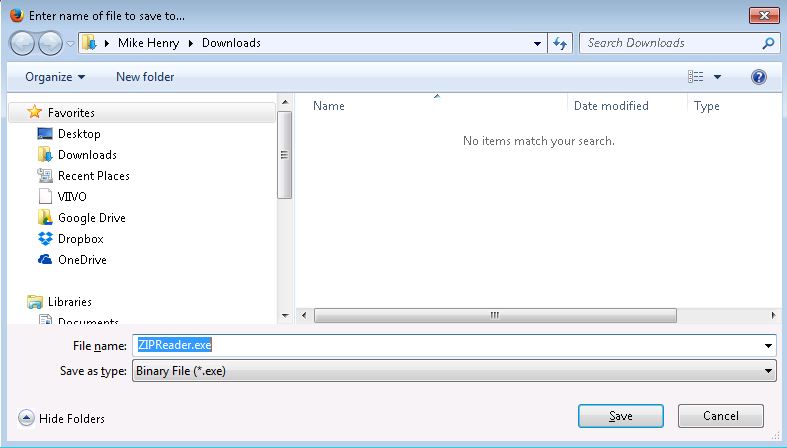Open the Help question mark icon
The height and width of the screenshot is (448, 787).
(x=758, y=77)
